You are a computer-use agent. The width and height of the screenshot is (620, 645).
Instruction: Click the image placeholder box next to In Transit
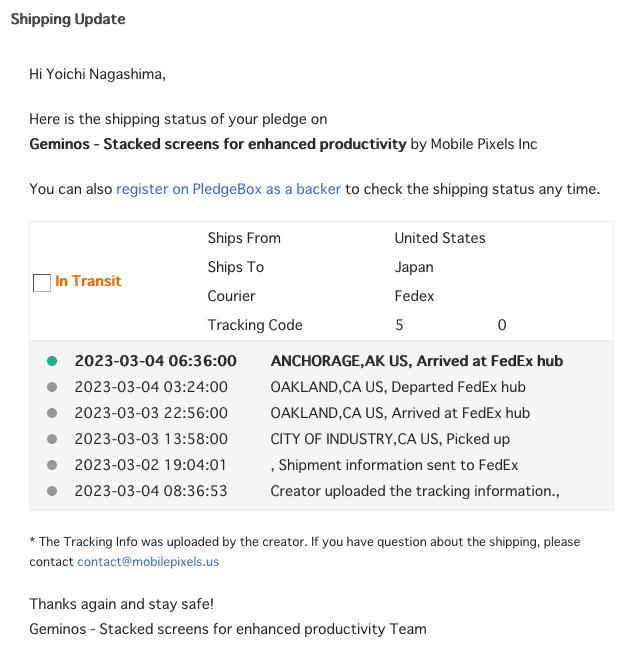[x=42, y=283]
